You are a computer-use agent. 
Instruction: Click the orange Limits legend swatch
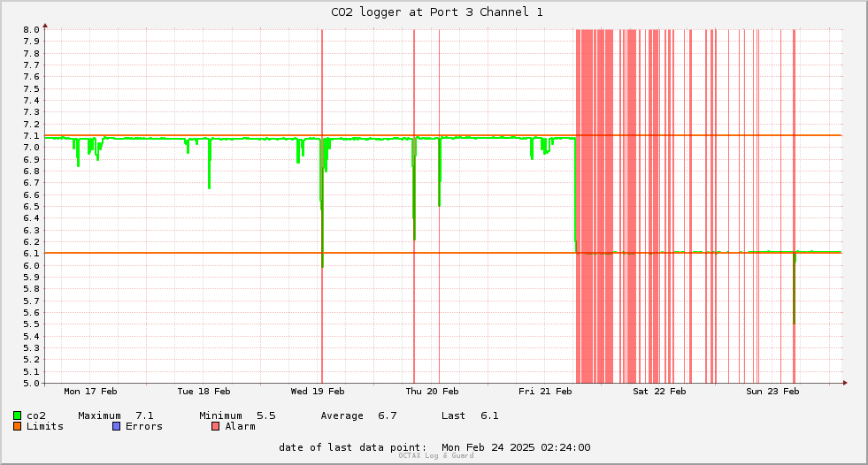click(17, 426)
